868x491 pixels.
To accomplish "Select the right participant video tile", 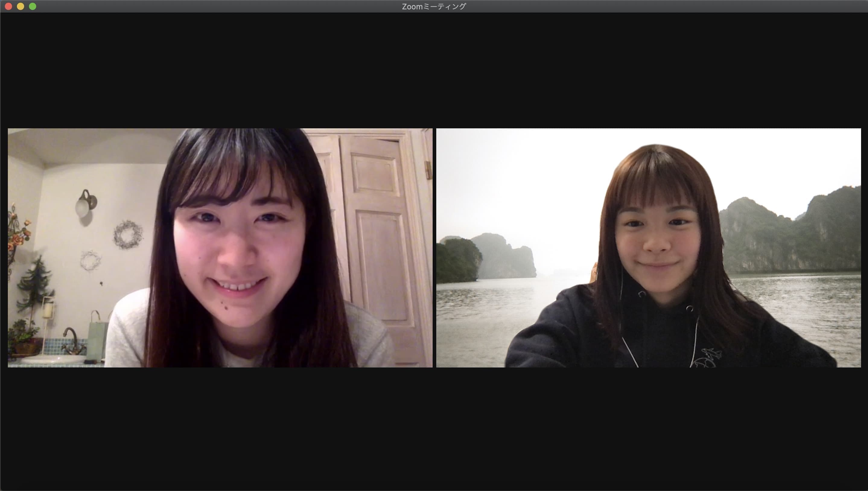I will (x=648, y=248).
